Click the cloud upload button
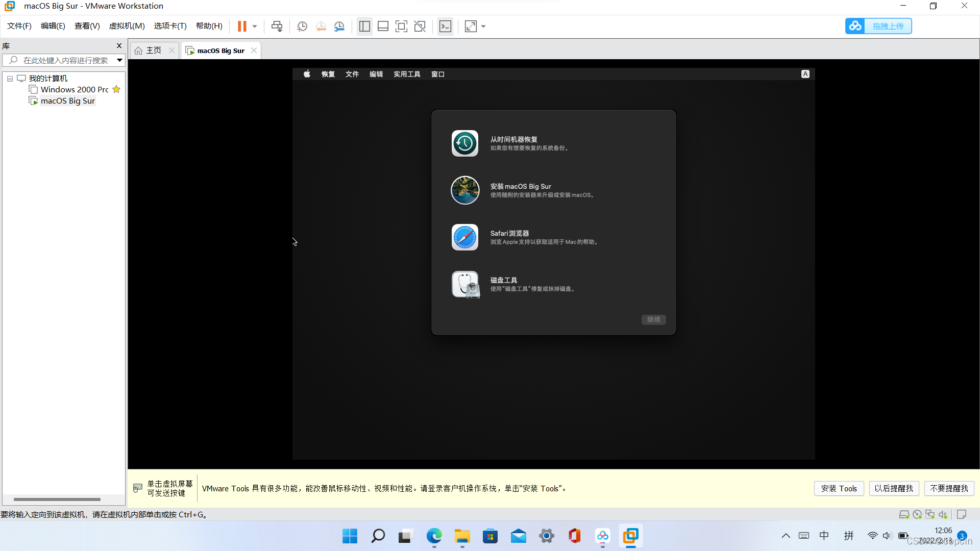This screenshot has height=551, width=980. tap(878, 26)
